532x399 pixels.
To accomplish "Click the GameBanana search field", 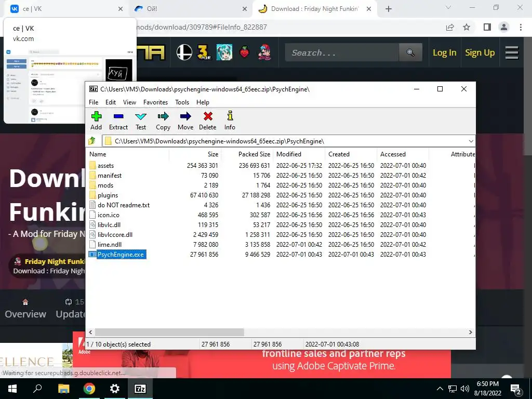I will click(342, 52).
